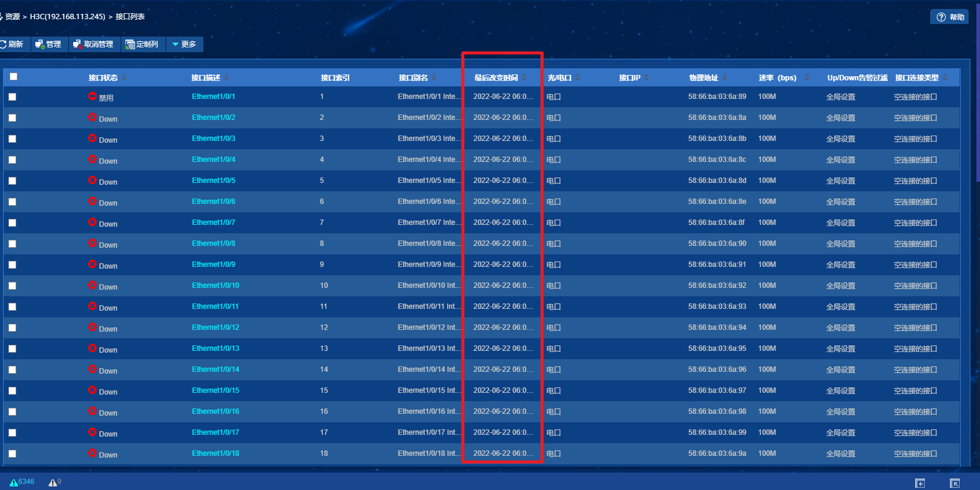Click the 刷新 refresh button

12,44
